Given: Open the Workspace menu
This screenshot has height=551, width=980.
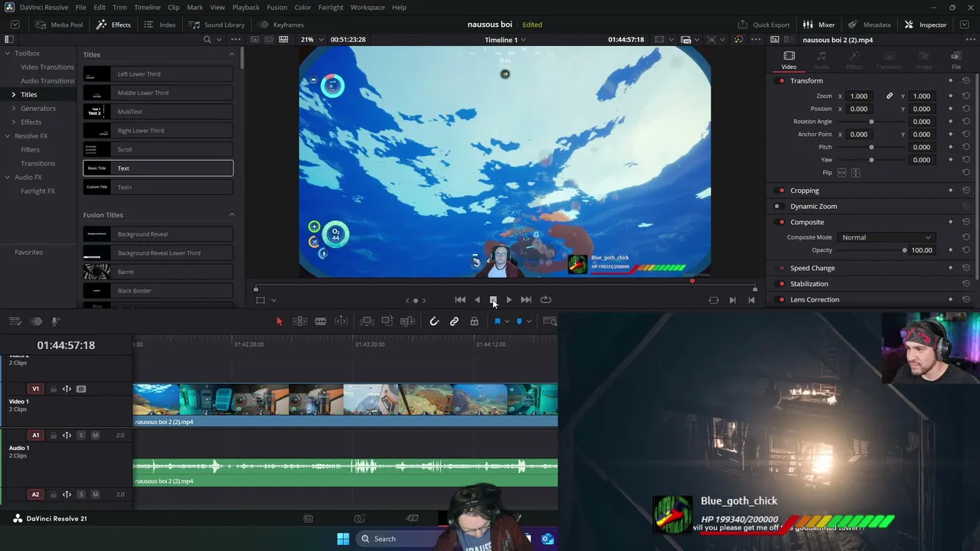Looking at the screenshot, I should click(367, 7).
